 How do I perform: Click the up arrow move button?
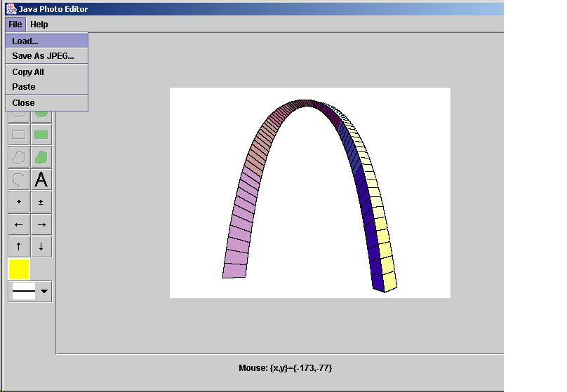(19, 247)
